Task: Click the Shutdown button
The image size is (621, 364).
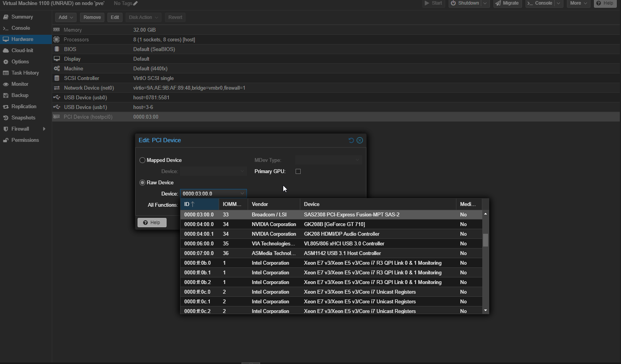Action: (465, 3)
